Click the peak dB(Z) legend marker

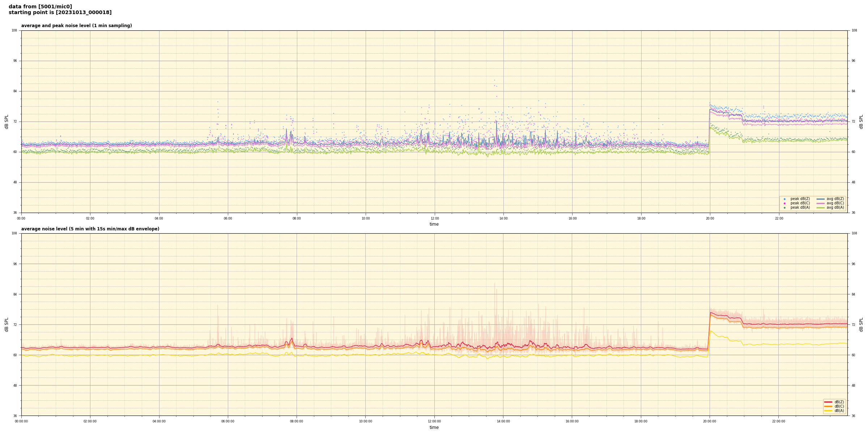(784, 199)
